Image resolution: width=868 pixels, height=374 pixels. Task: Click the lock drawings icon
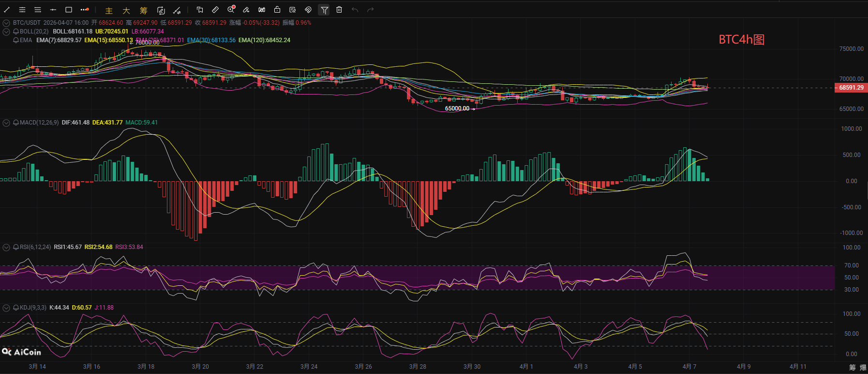(x=277, y=10)
